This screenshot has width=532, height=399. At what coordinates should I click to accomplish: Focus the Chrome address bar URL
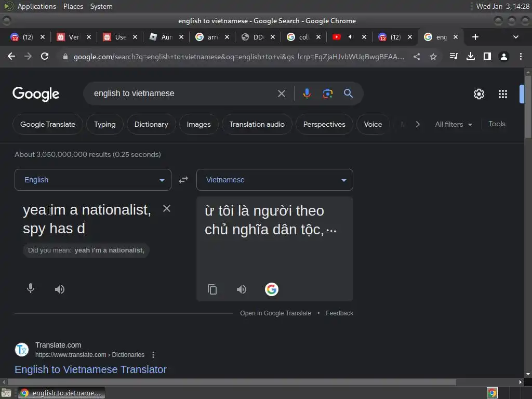point(239,57)
